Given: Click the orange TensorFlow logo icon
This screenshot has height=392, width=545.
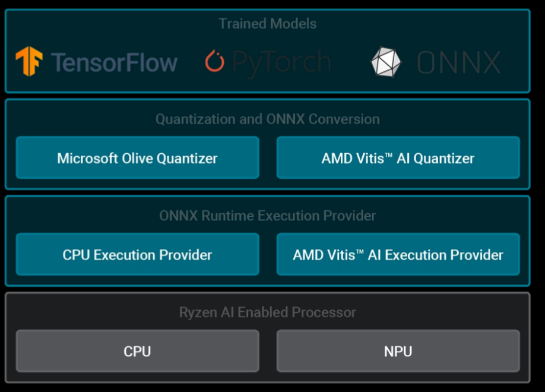Looking at the screenshot, I should pyautogui.click(x=29, y=61).
